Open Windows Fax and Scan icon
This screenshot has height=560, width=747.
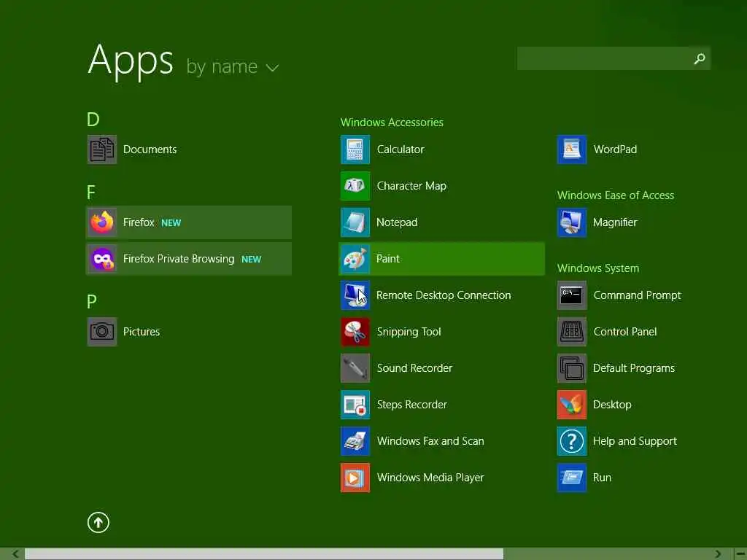[355, 441]
